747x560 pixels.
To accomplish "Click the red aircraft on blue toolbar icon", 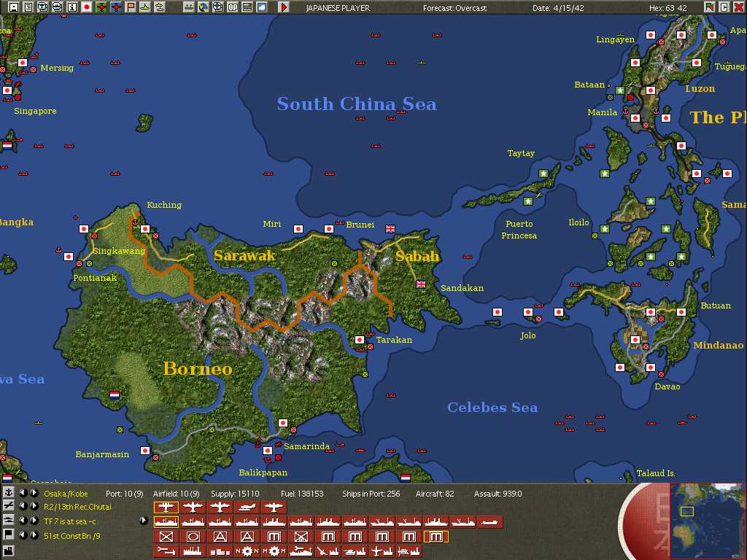I will (x=116, y=7).
